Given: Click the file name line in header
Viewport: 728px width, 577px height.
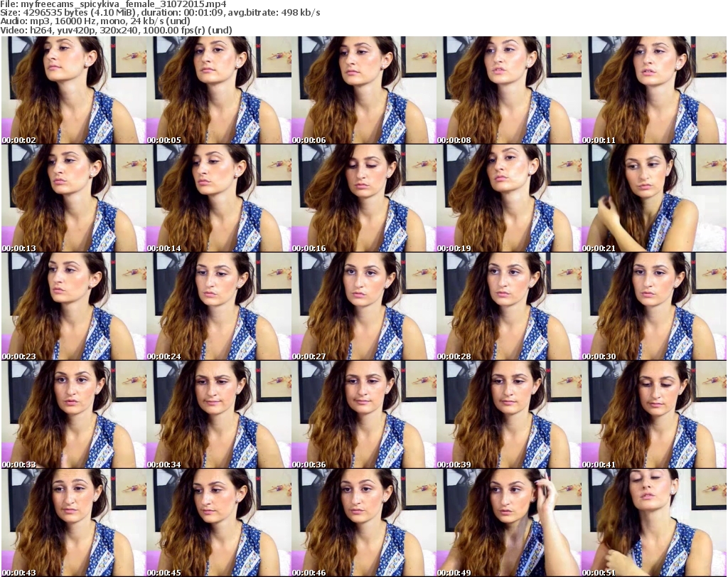Looking at the screenshot, I should (x=114, y=4).
